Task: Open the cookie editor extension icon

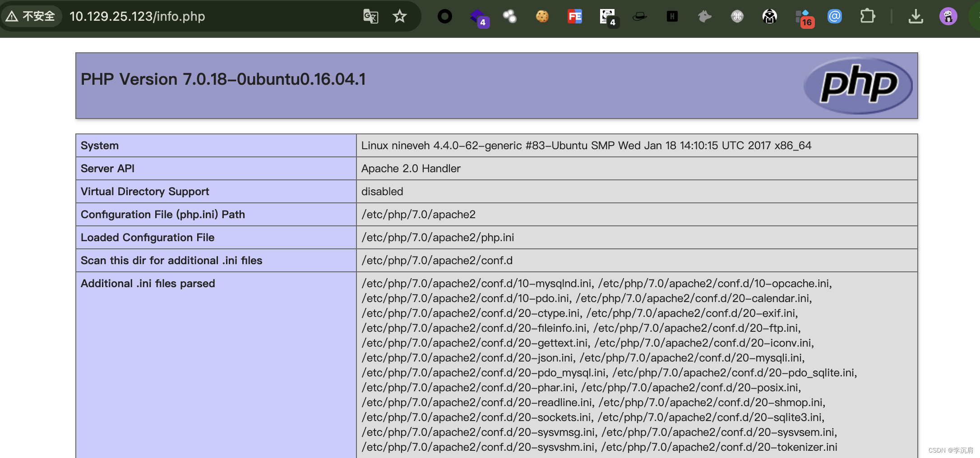Action: (542, 17)
